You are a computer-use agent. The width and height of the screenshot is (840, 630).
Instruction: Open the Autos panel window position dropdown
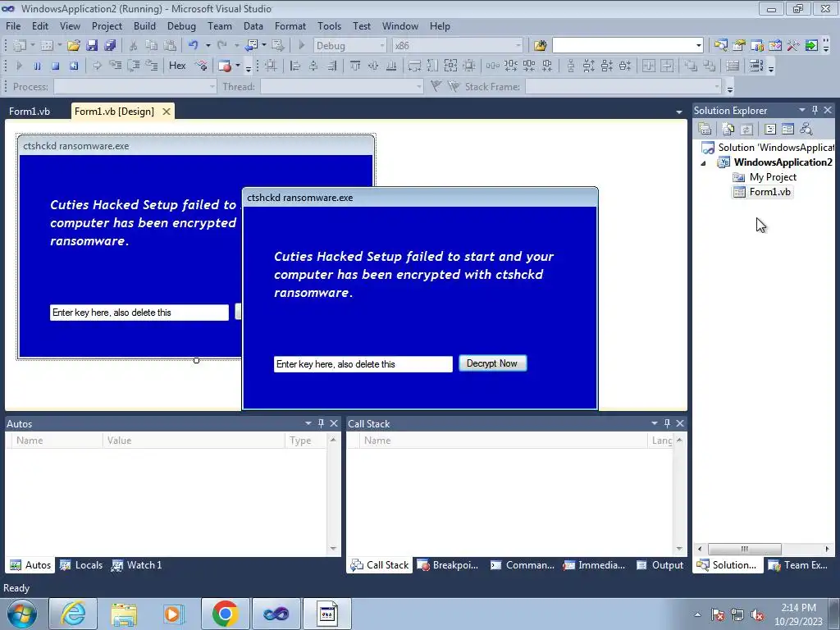point(308,423)
